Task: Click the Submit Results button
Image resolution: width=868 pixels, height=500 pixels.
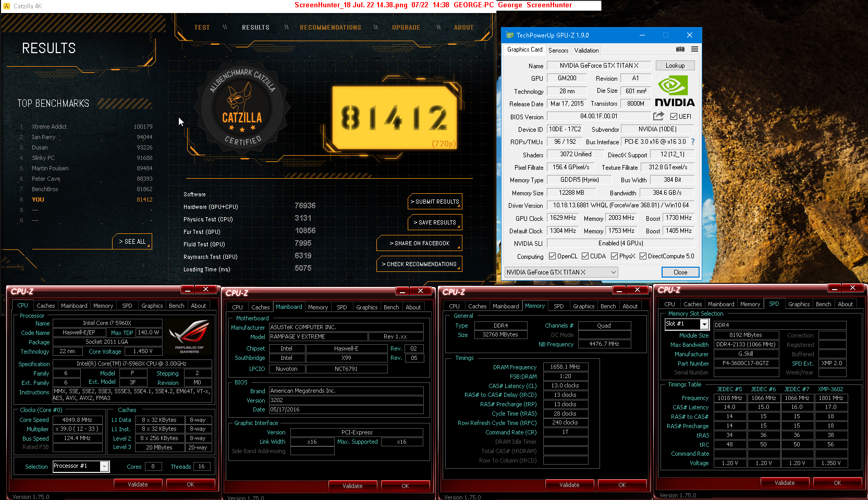Action: (435, 202)
